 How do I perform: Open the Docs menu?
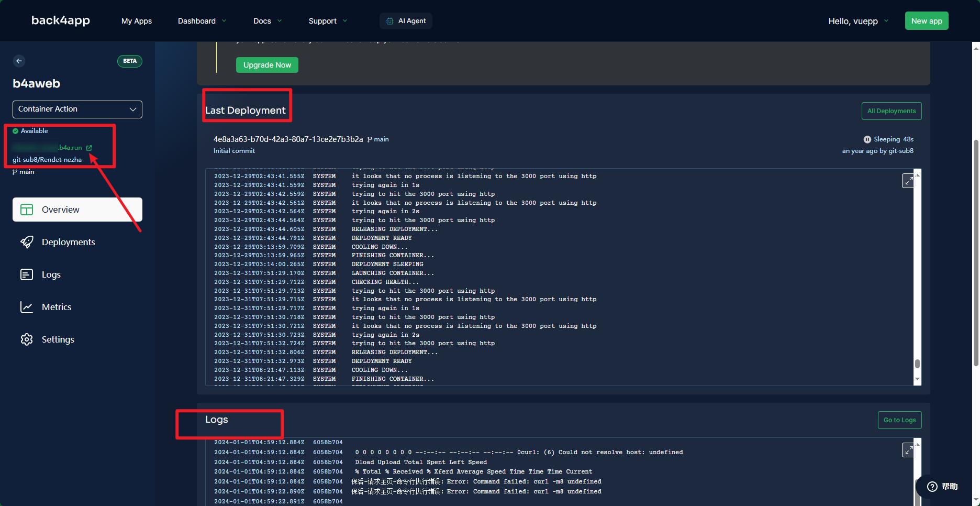(x=268, y=21)
